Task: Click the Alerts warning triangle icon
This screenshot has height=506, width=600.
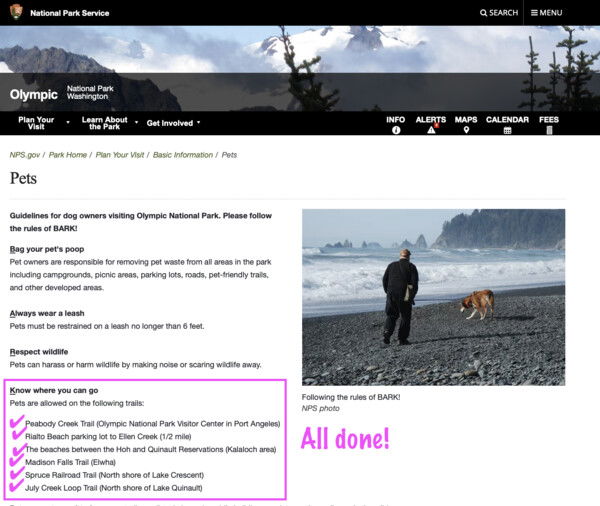Action: pyautogui.click(x=431, y=130)
